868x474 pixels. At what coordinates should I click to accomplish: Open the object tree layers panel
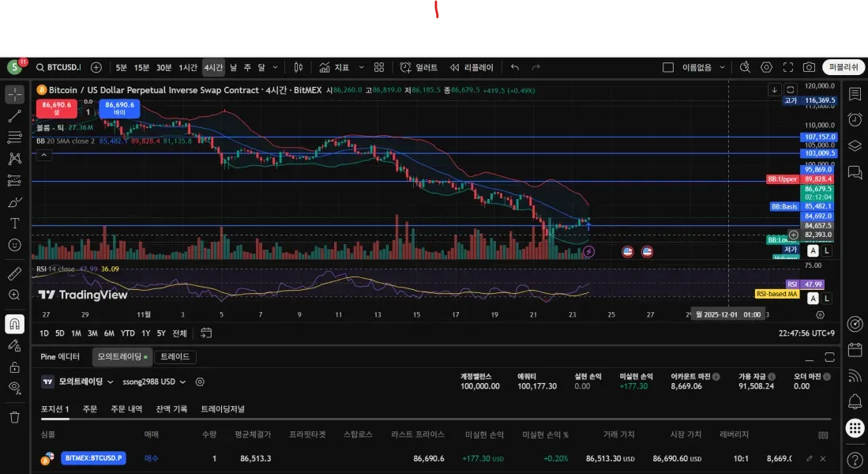(x=855, y=145)
